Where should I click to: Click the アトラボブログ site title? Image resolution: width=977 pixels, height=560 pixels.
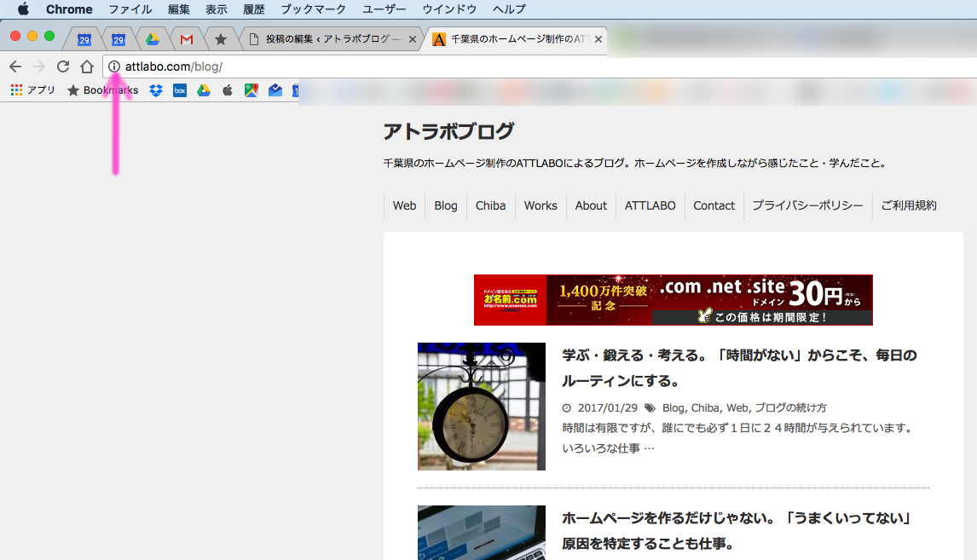[x=448, y=131]
